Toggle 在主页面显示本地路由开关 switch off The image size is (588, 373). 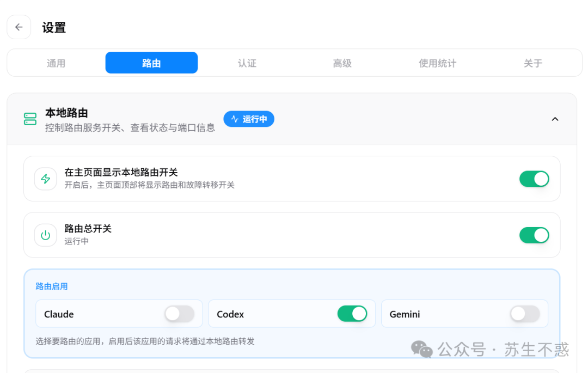point(534,179)
